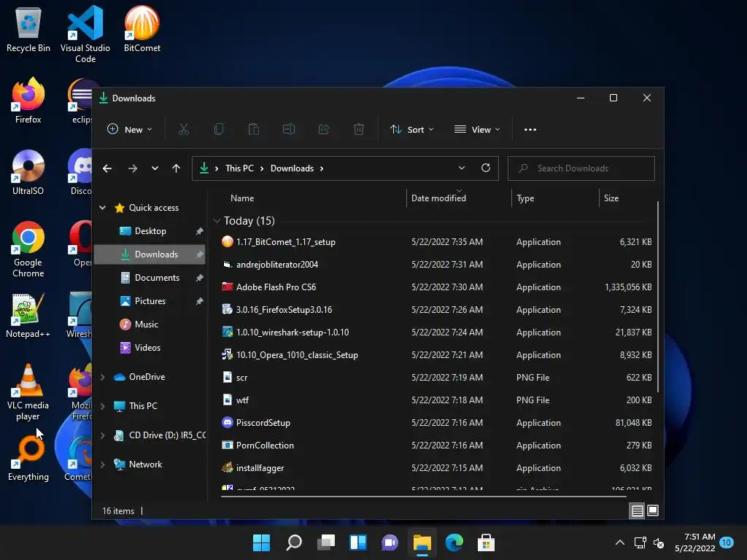Open Widgets from the taskbar

pyautogui.click(x=357, y=542)
